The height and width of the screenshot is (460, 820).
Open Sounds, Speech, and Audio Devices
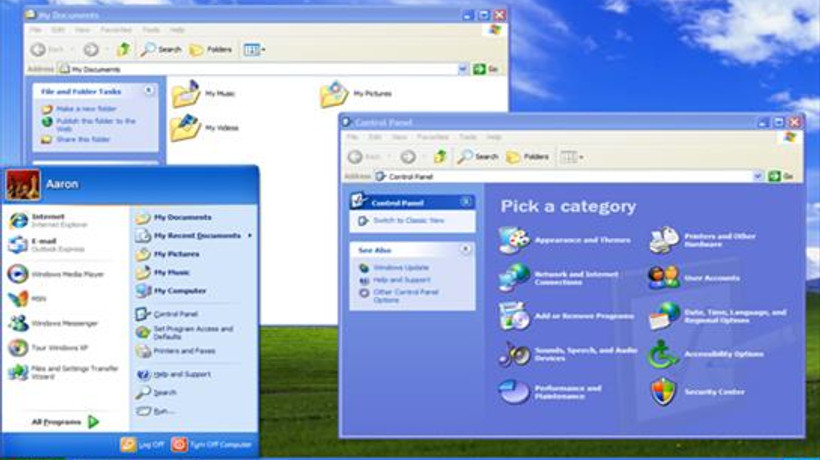point(567,354)
